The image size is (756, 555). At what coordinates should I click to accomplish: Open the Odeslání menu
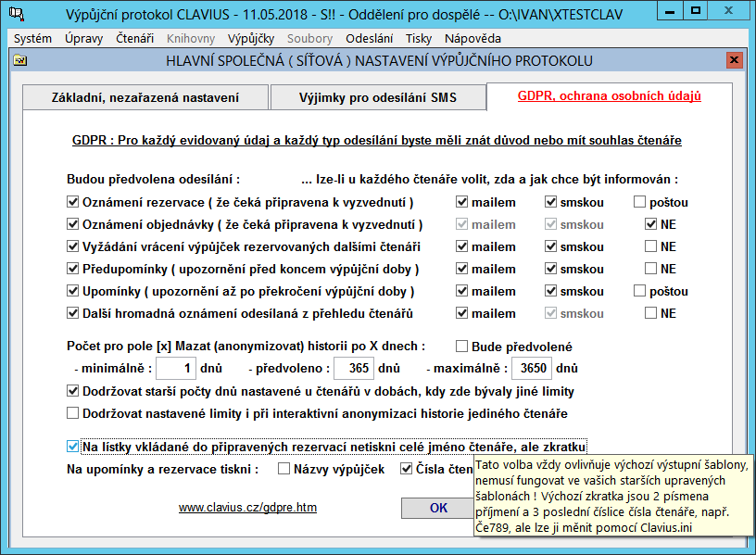click(370, 39)
